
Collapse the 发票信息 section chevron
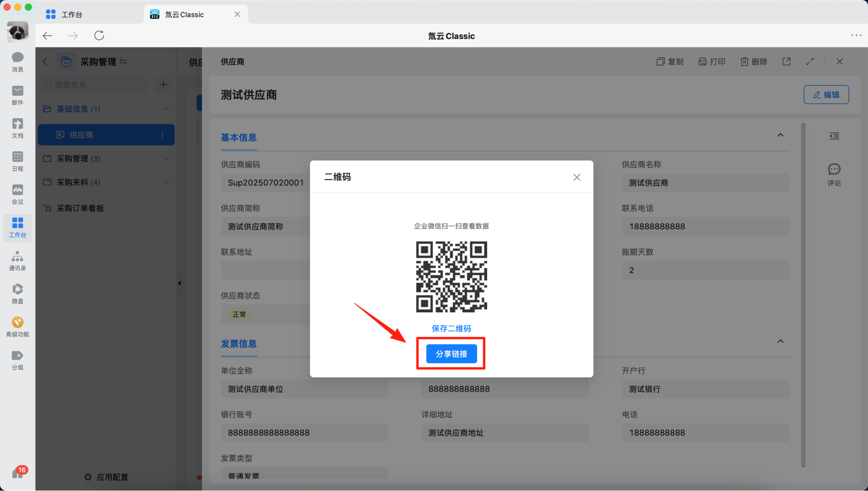pos(780,341)
